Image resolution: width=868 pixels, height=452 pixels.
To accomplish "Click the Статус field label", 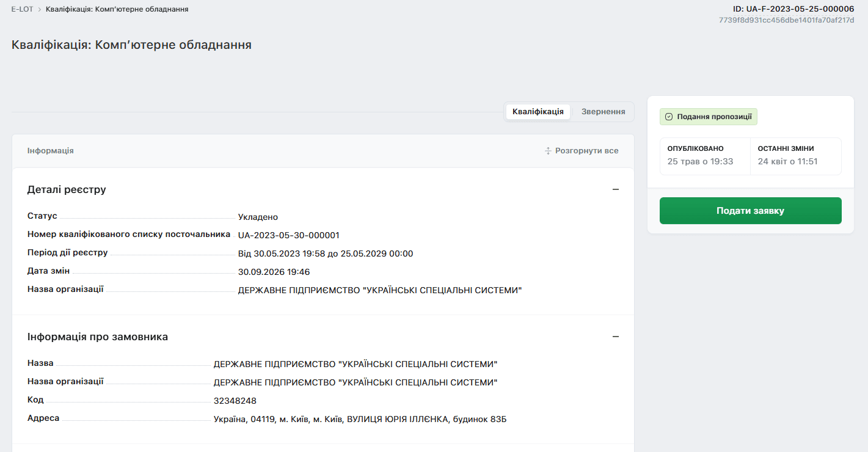I will (x=42, y=216).
